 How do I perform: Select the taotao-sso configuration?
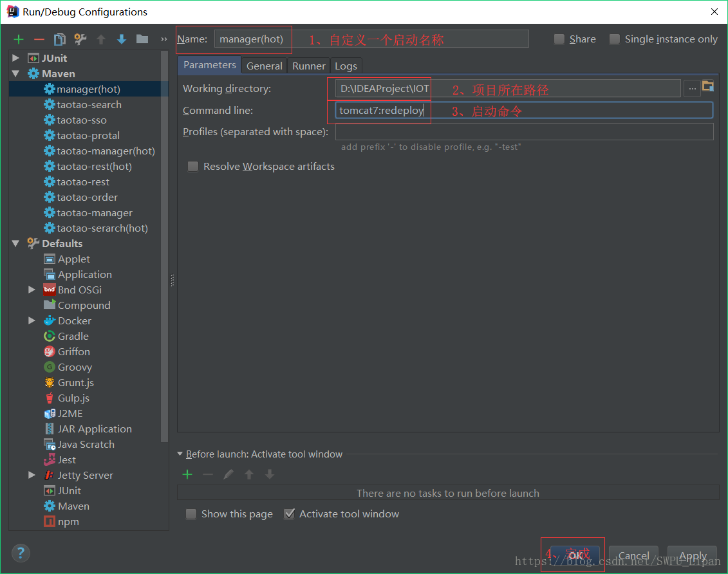point(81,120)
